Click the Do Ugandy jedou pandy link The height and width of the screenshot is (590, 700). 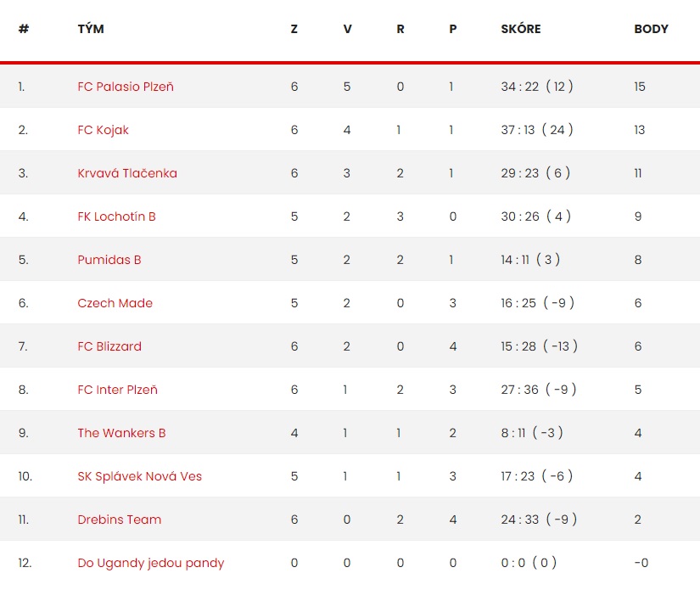(151, 563)
